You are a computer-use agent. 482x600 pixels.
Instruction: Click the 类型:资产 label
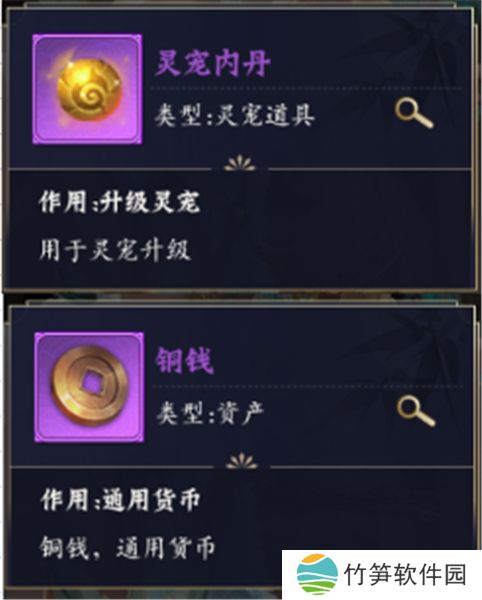coord(210,413)
